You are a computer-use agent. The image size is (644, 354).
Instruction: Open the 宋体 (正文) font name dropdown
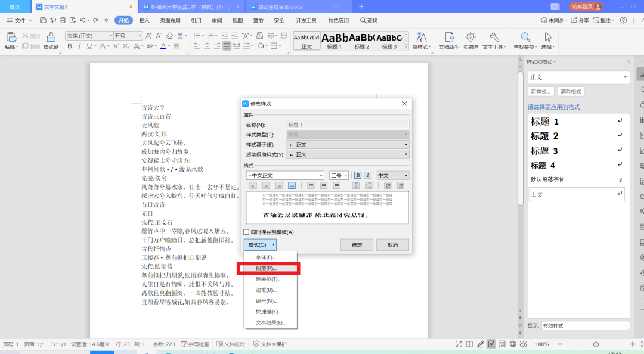point(89,36)
